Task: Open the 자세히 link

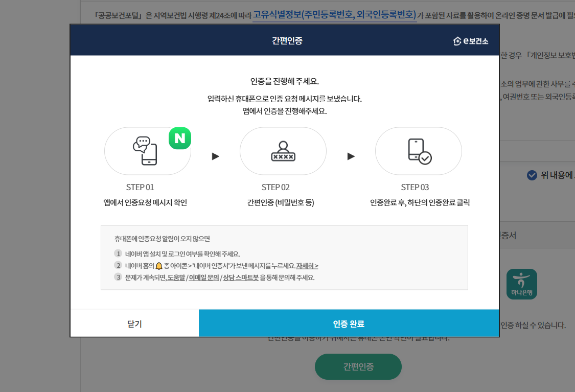Action: pos(307,266)
